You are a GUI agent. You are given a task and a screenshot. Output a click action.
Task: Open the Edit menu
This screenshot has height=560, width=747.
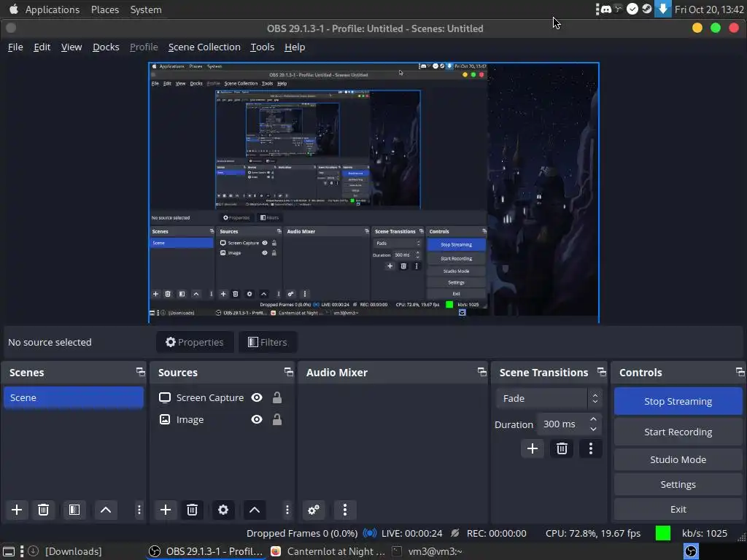[42, 47]
